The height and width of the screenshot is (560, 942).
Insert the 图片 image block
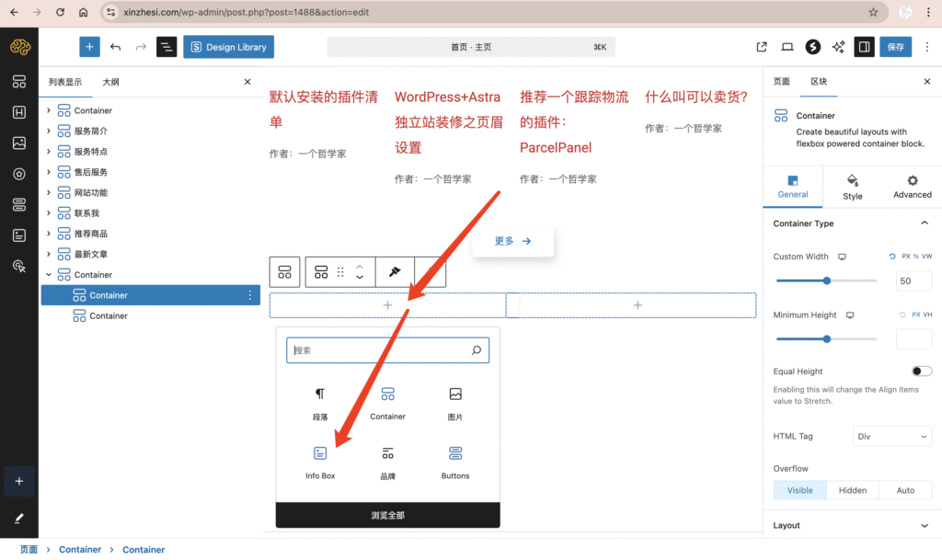coord(454,403)
